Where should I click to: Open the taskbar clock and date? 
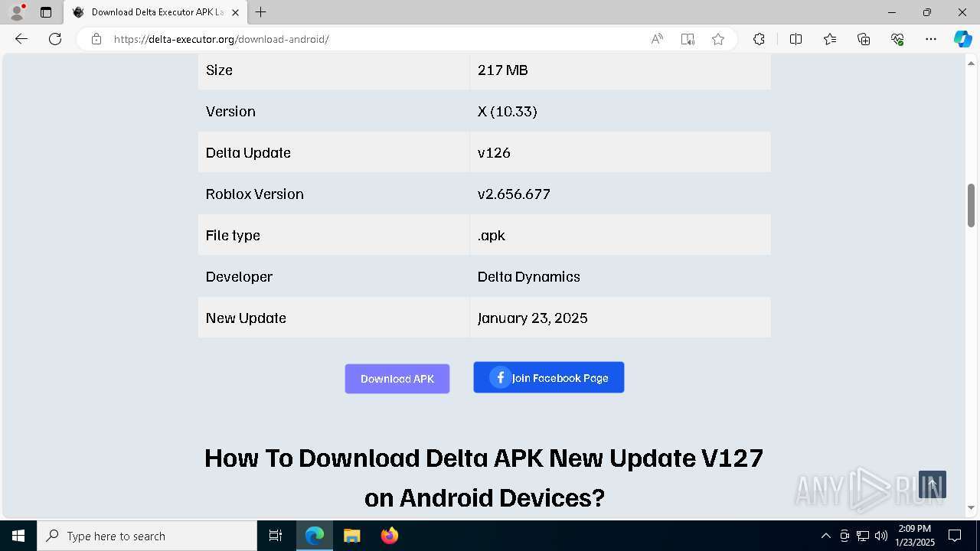pyautogui.click(x=915, y=536)
